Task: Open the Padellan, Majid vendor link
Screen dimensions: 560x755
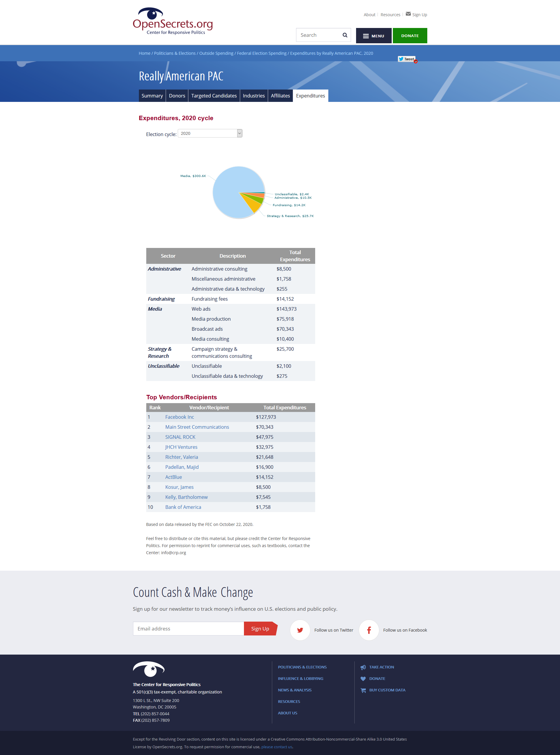Action: pos(182,467)
